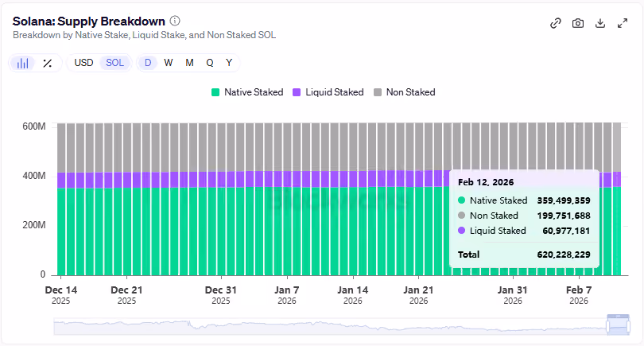This screenshot has width=644, height=346.
Task: Select USD denomination
Action: pyautogui.click(x=83, y=63)
